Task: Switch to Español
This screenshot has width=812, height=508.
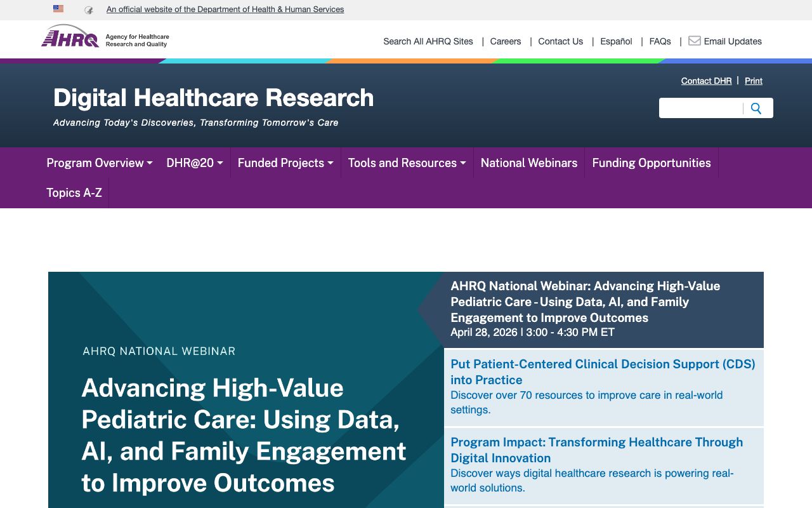Action: click(x=617, y=41)
